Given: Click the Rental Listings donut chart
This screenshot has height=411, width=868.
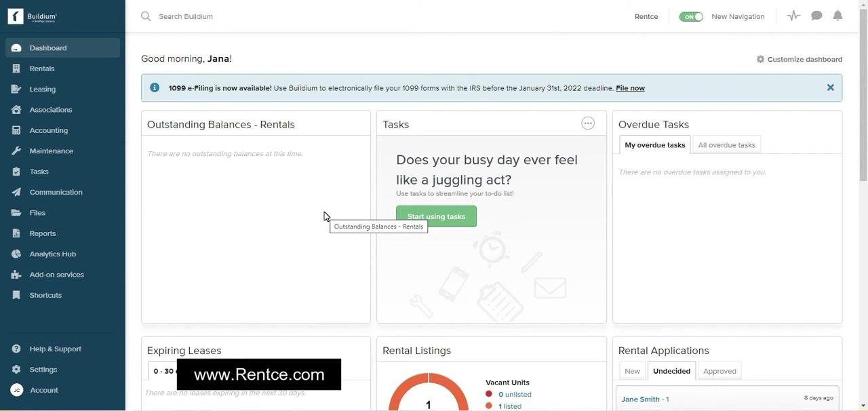Looking at the screenshot, I should tap(428, 392).
